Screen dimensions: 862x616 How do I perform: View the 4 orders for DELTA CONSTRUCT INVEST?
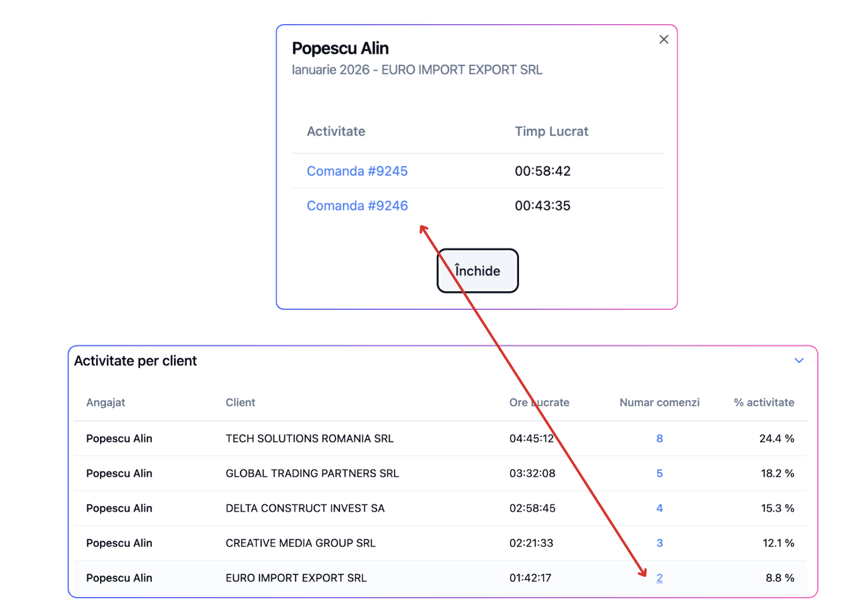pyautogui.click(x=659, y=508)
